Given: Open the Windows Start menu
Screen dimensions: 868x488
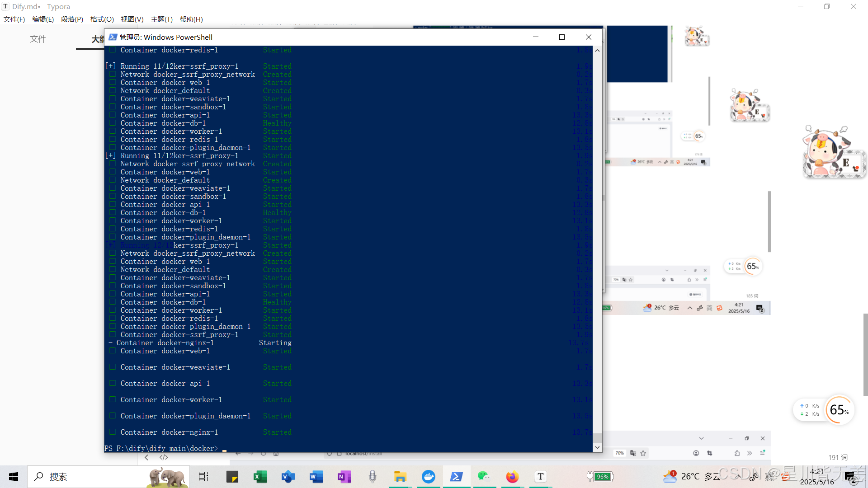Looking at the screenshot, I should tap(14, 477).
